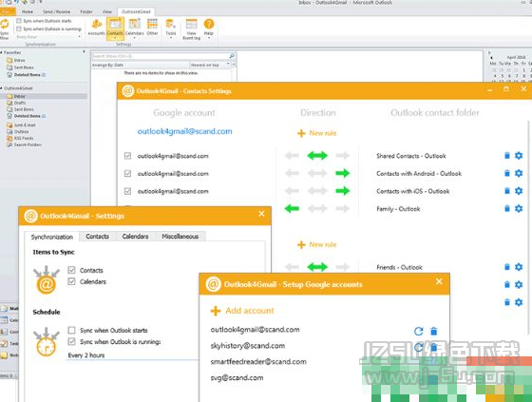Delete the Contacts with Android rule
Image resolution: width=532 pixels, height=402 pixels.
[507, 173]
